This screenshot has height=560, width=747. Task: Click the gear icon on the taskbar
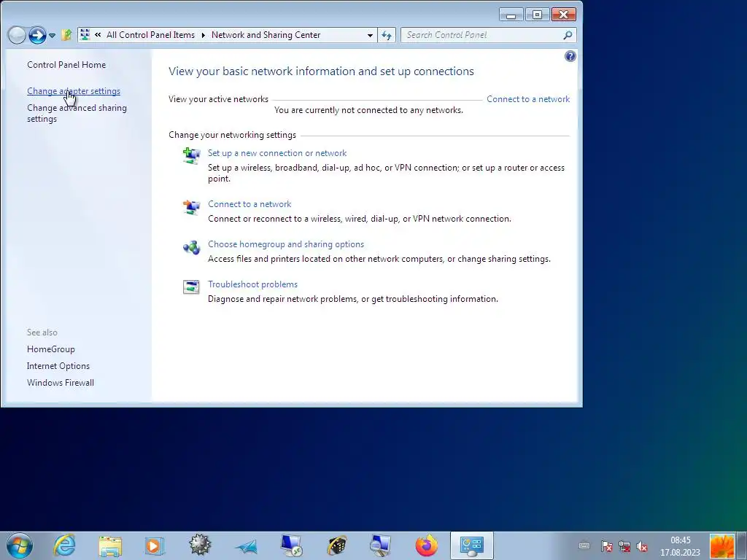200,545
